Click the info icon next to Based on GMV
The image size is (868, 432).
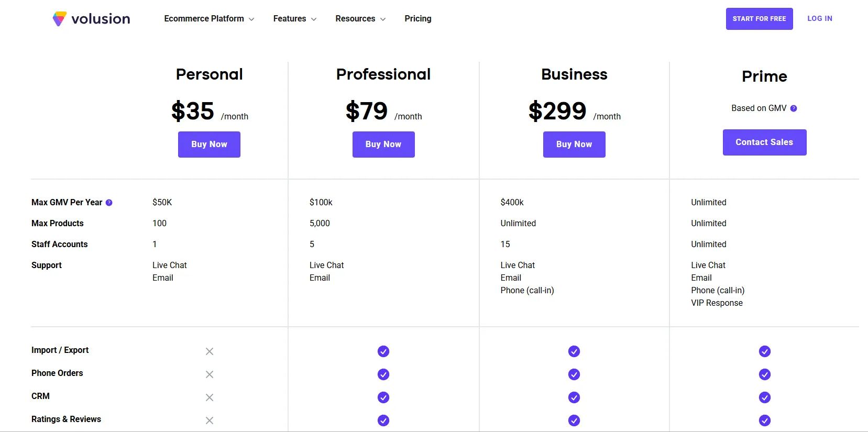(x=794, y=108)
